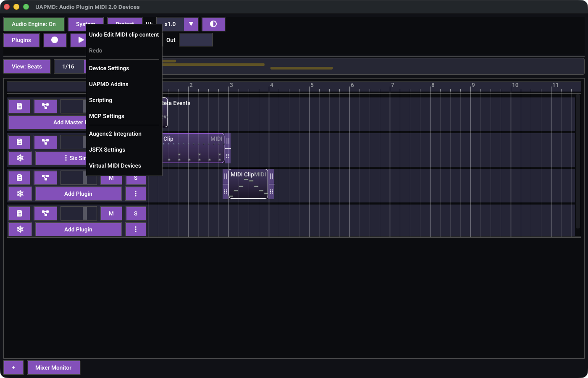588x378 pixels.
Task: Click the left edge handle of the selected MIDI Clip
Action: (226, 176)
